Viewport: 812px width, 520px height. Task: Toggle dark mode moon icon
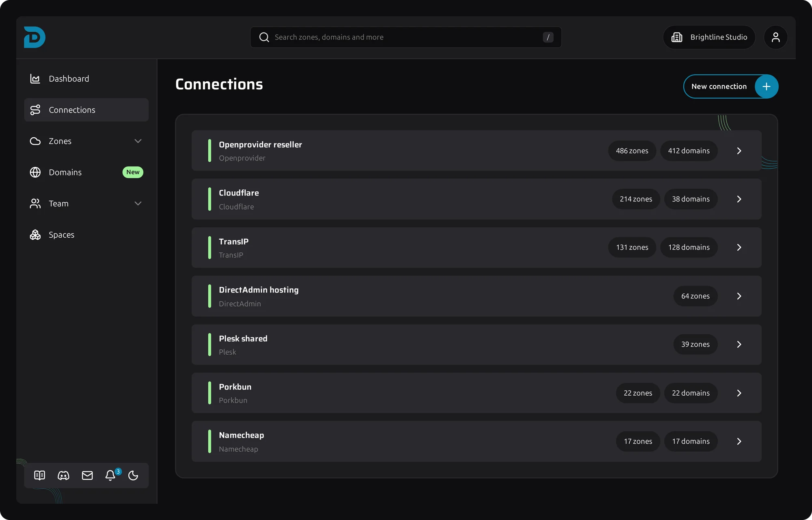133,475
